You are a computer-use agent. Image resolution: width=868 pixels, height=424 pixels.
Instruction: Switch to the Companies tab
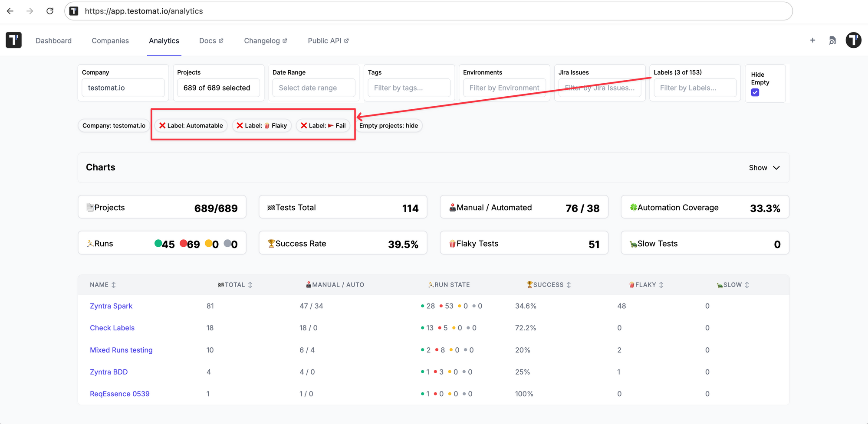[110, 41]
